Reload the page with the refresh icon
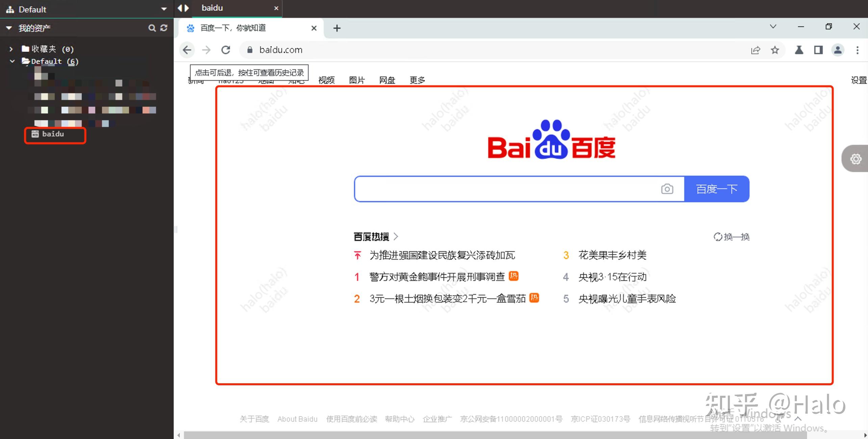 click(x=226, y=50)
